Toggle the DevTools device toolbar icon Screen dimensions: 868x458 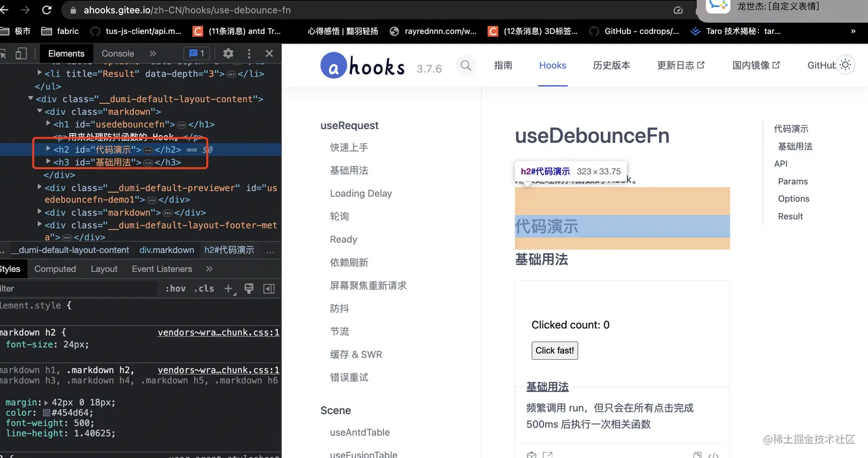point(21,53)
